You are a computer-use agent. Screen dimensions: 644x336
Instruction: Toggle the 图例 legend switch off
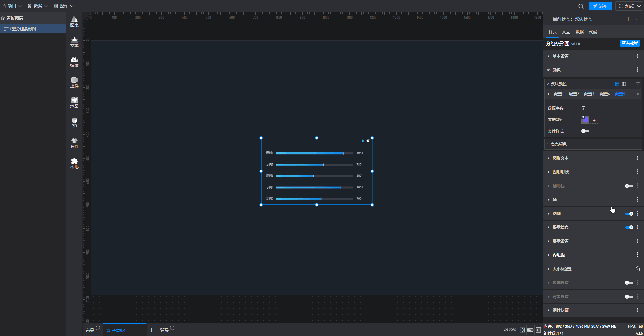click(x=629, y=214)
